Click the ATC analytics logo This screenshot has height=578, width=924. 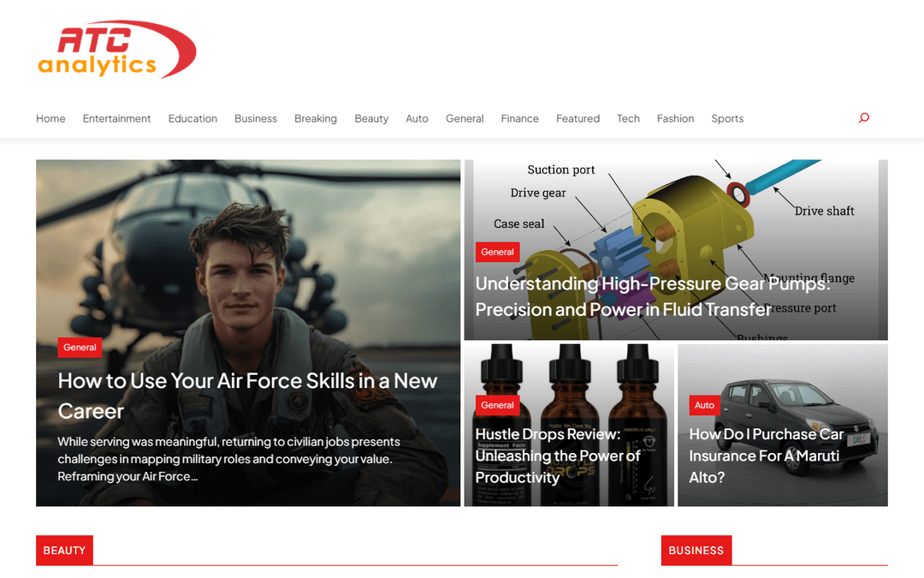pyautogui.click(x=116, y=50)
